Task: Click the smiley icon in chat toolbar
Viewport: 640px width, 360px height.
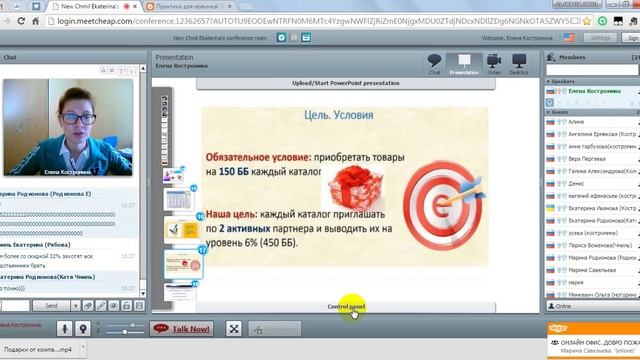Action: point(113,305)
